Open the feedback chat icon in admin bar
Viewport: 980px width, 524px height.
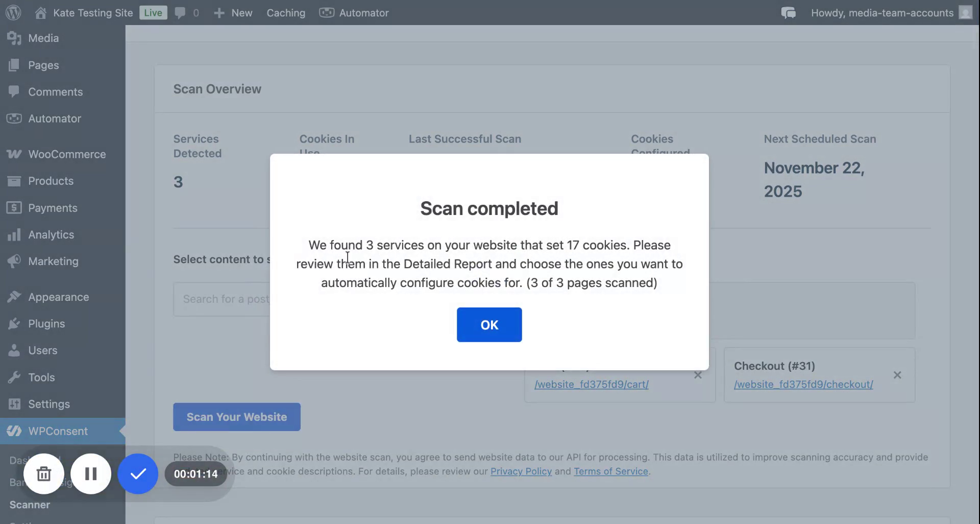pyautogui.click(x=788, y=13)
